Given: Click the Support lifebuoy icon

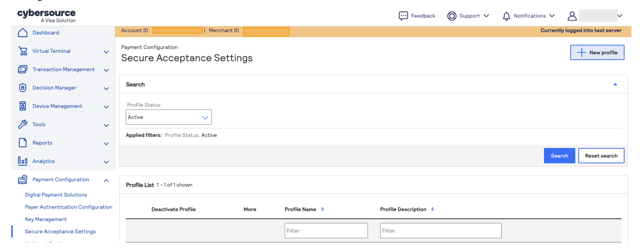Looking at the screenshot, I should pos(452,16).
